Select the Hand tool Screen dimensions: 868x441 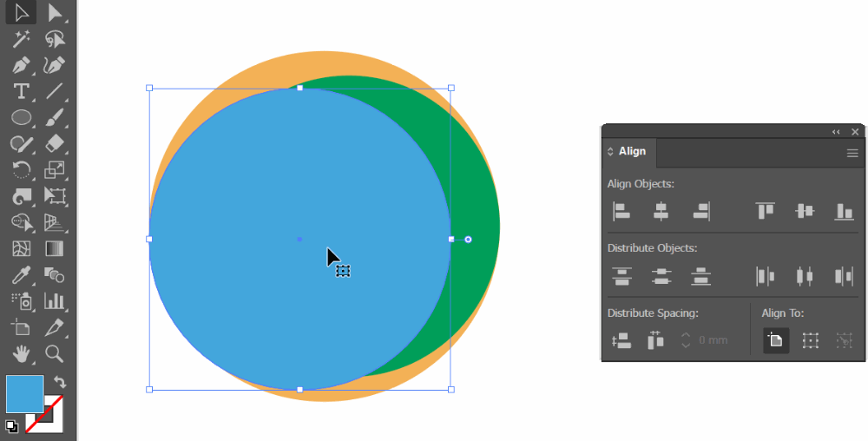21,353
